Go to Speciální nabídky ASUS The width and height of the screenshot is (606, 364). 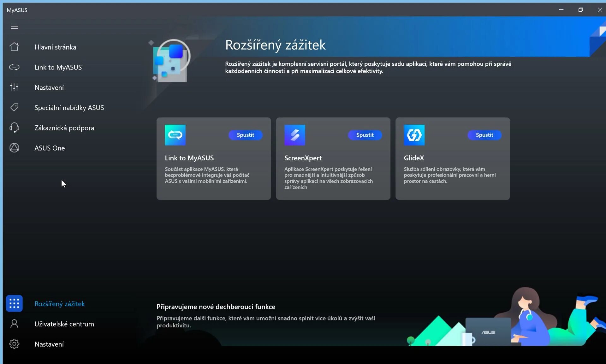pyautogui.click(x=69, y=108)
